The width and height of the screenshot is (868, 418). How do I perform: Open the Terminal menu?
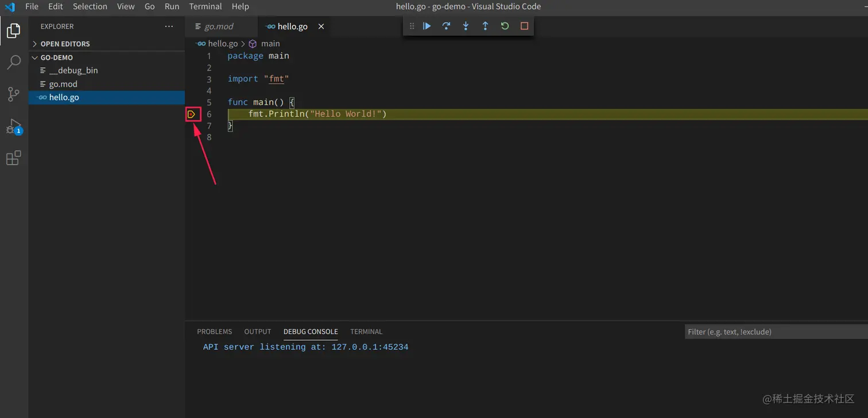[206, 6]
